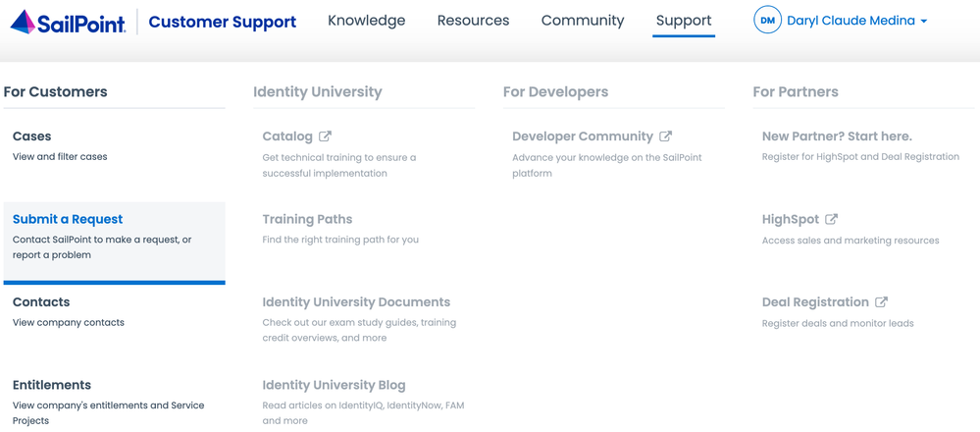Open Identity University Documents
Image resolution: width=980 pixels, height=432 pixels.
[356, 302]
